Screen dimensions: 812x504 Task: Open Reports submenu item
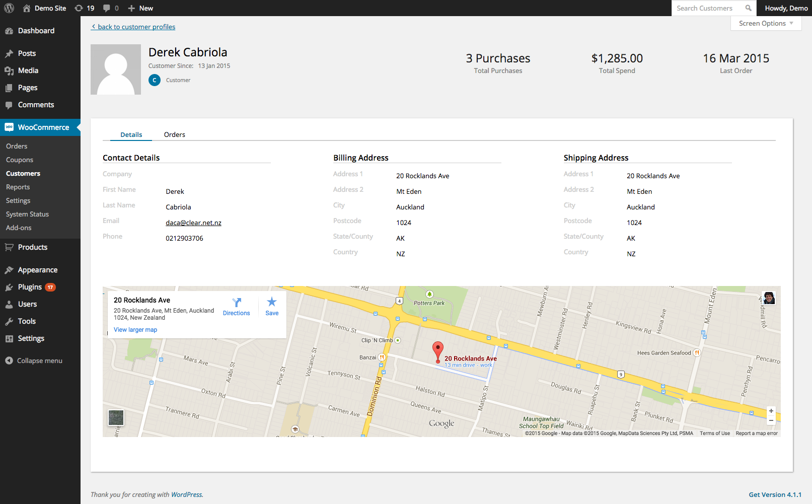(x=18, y=187)
